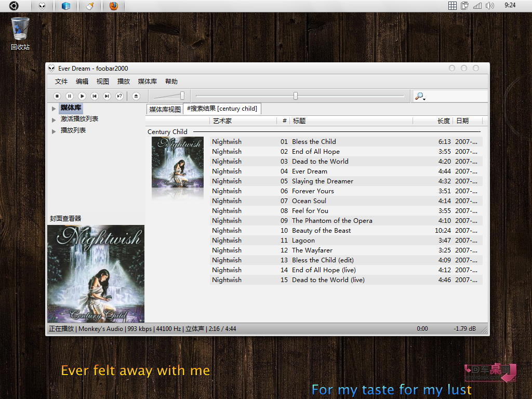Sort by the 标题 column header
The width and height of the screenshot is (532, 399).
click(351, 121)
